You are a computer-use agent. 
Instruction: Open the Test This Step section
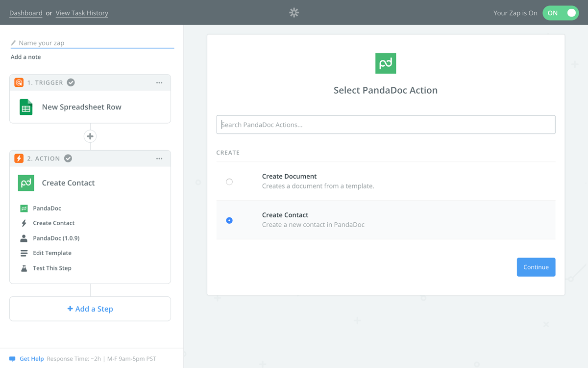52,268
